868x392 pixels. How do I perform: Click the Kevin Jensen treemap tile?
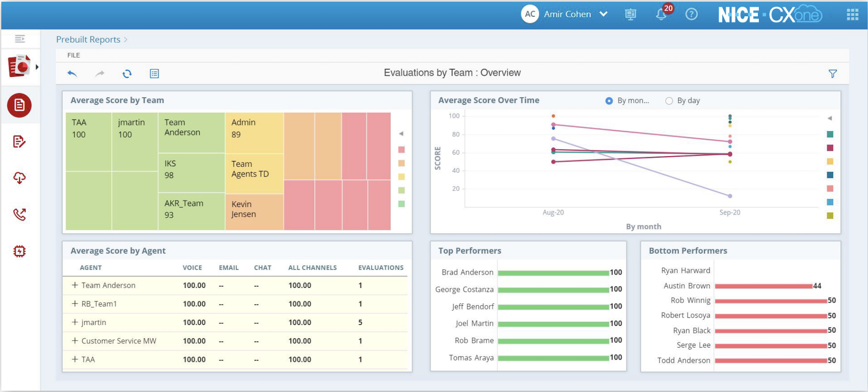254,212
